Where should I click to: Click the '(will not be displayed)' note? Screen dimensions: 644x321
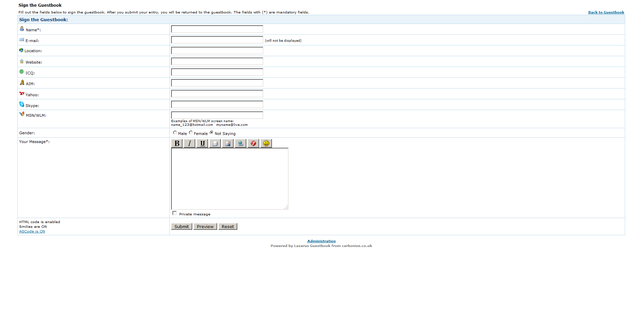point(283,41)
